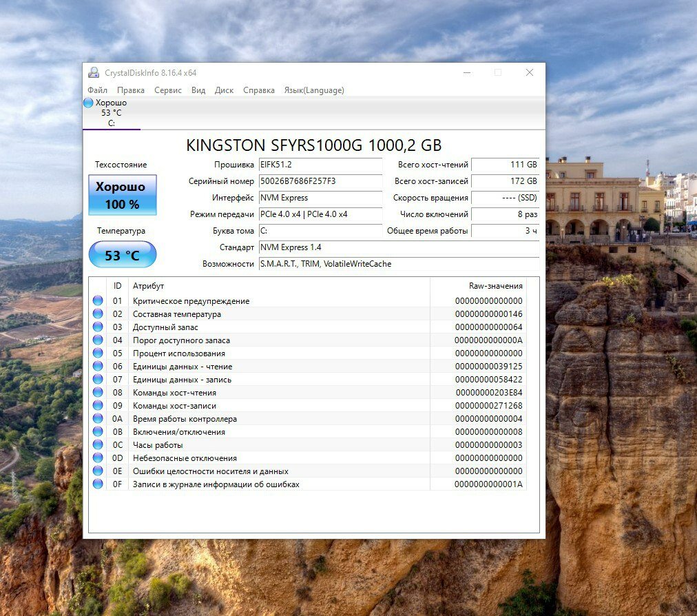Click raw value 00000000058422
This screenshot has height=616, width=697.
(x=488, y=380)
